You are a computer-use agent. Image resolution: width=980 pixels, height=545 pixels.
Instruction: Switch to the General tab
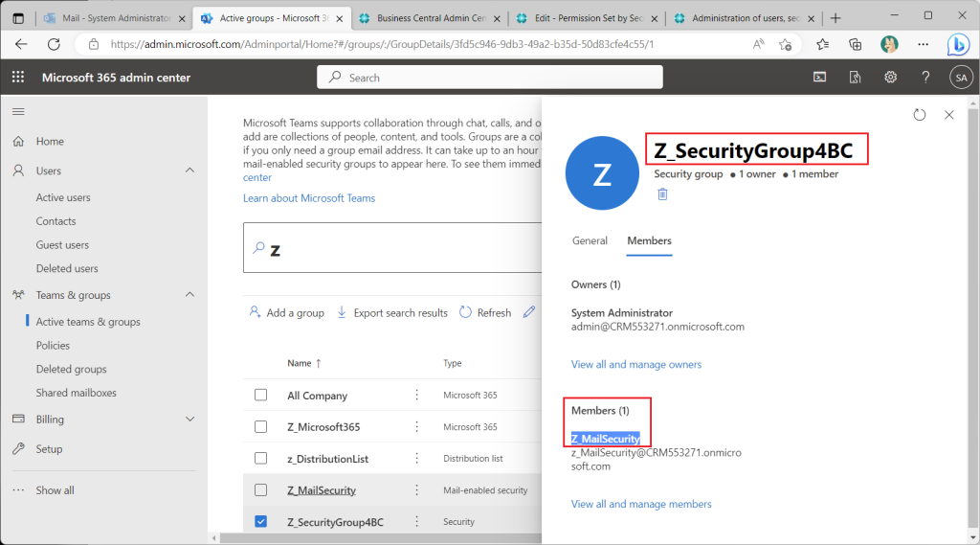[x=590, y=241]
